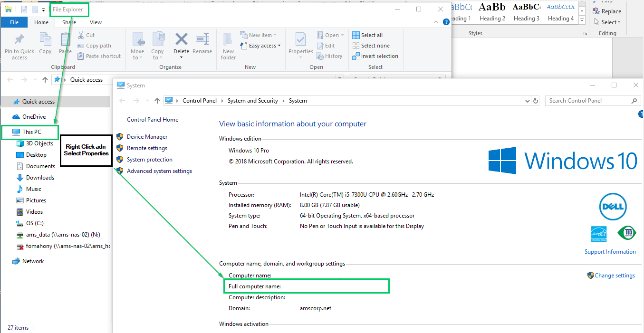Click the Copy button in Clipboard group
The width and height of the screenshot is (644, 333).
(46, 44)
